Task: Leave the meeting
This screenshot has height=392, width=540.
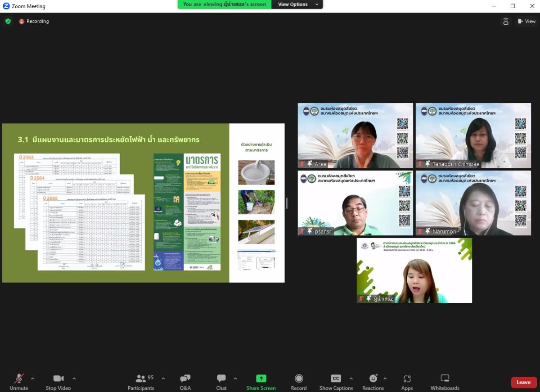Action: coord(523,382)
